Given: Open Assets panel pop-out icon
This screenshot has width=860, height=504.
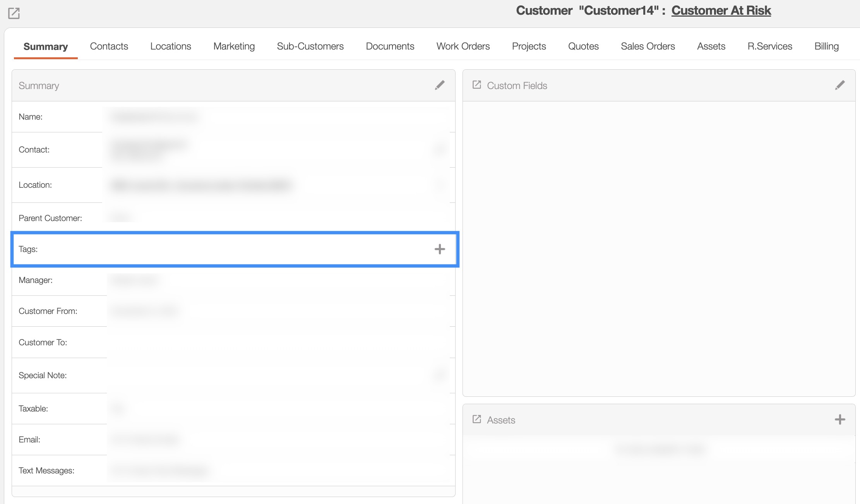Looking at the screenshot, I should click(x=477, y=419).
